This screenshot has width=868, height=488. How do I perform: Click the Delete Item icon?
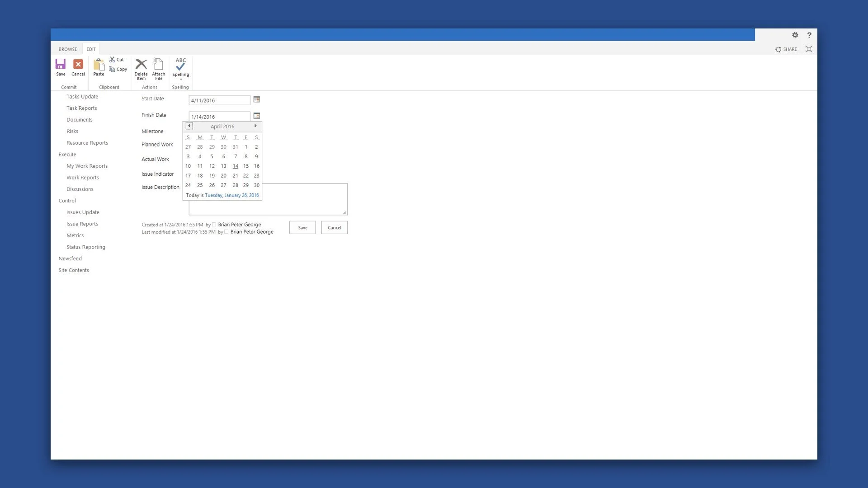click(141, 64)
